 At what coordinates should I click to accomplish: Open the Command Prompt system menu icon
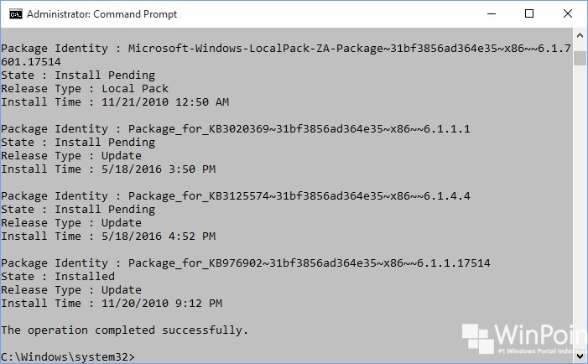click(13, 13)
